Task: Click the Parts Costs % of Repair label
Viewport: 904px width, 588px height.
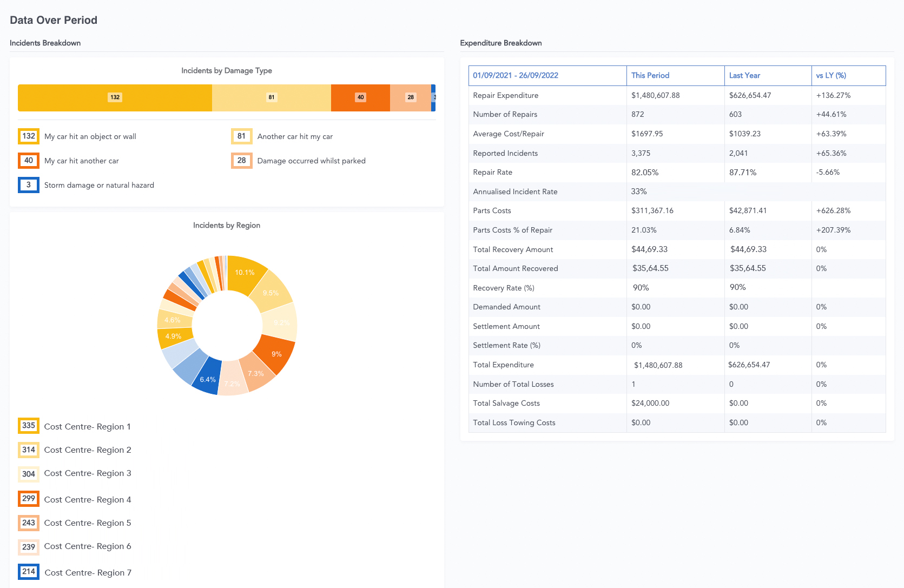Action: 513,230
